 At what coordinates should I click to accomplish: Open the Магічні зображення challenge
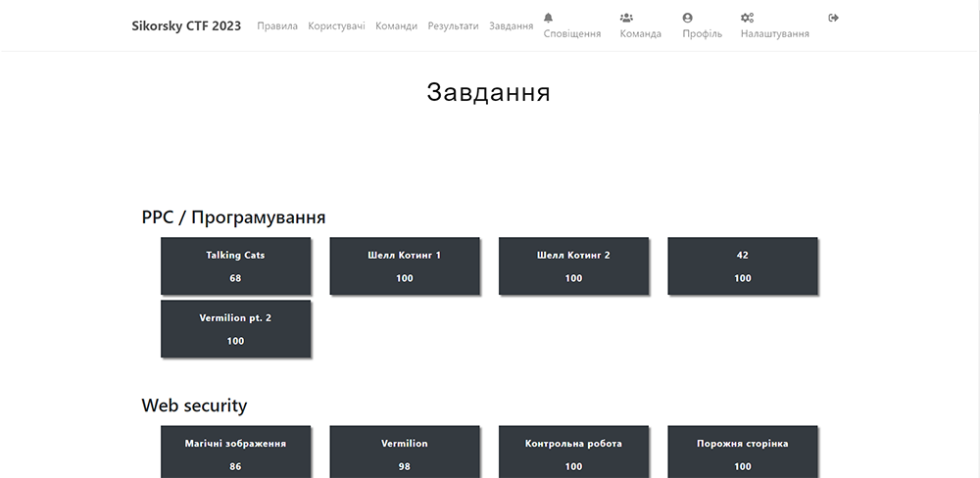coord(235,453)
